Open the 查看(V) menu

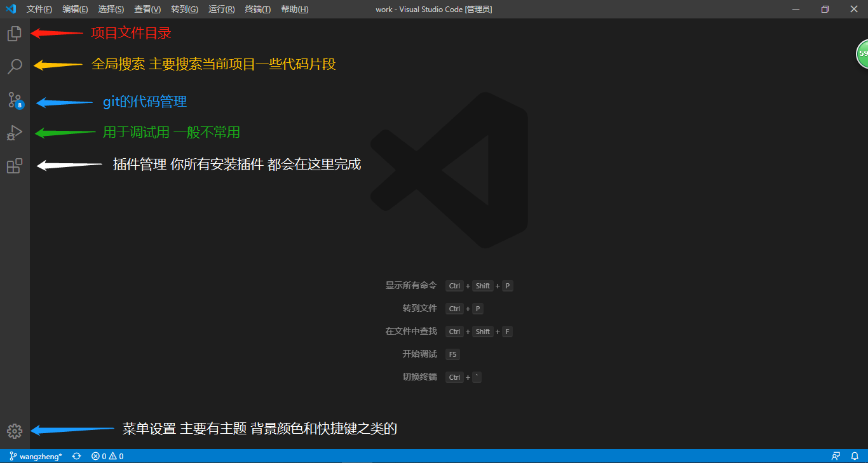pyautogui.click(x=147, y=10)
